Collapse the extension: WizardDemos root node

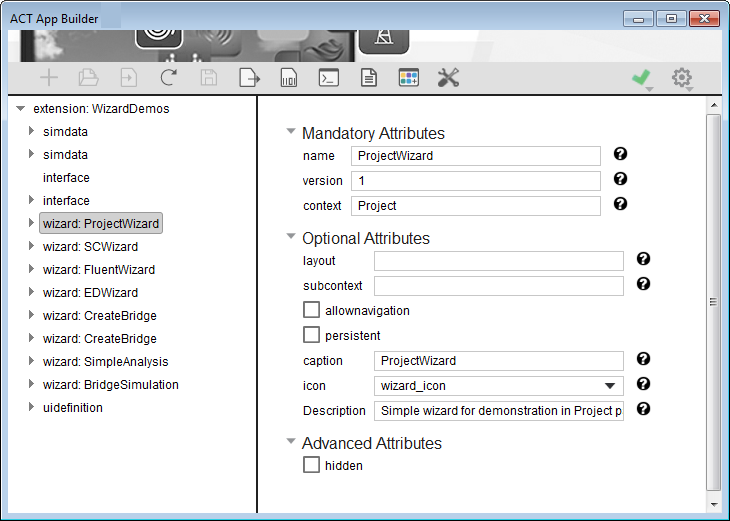coord(20,108)
